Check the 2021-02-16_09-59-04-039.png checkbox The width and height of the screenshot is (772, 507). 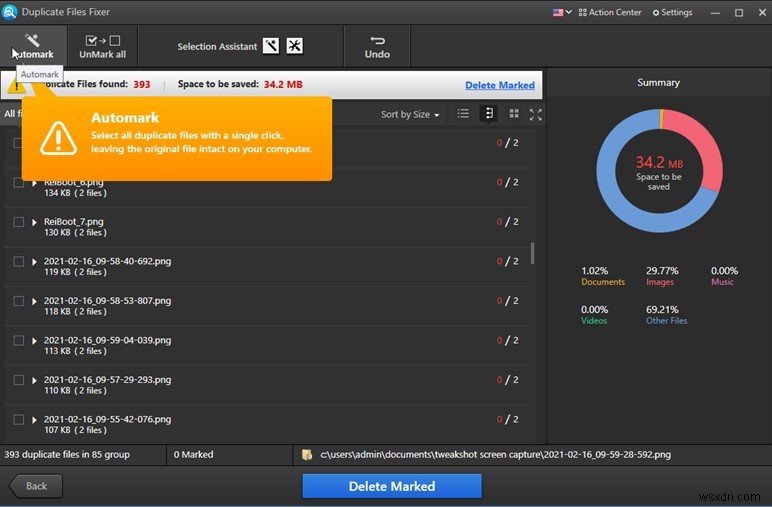coord(19,340)
